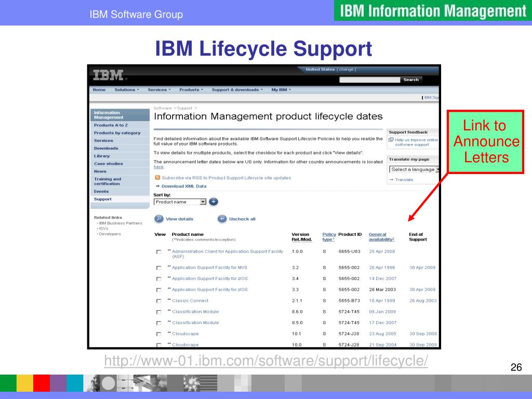Click the 23 Aug 2005 availability date
This screenshot has height=399, width=532.
383,334
